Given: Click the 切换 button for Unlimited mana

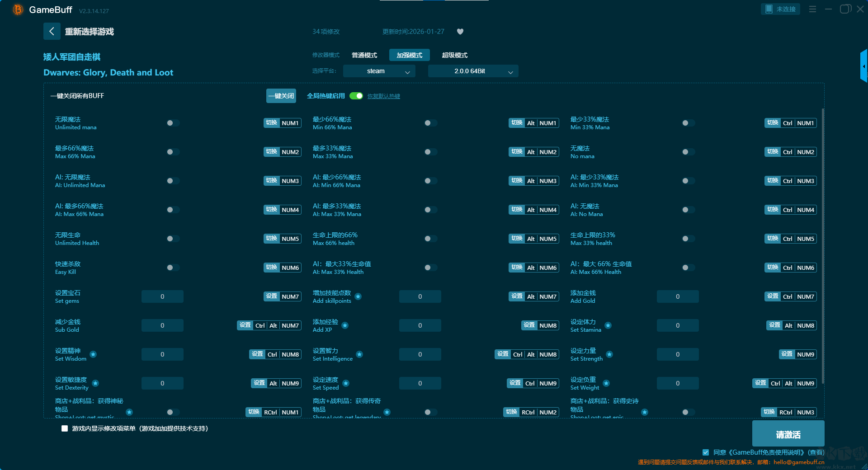Looking at the screenshot, I should coord(272,123).
